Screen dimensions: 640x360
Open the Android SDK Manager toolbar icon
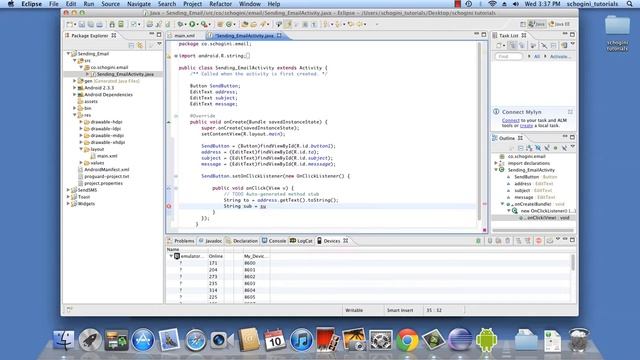pos(112,24)
